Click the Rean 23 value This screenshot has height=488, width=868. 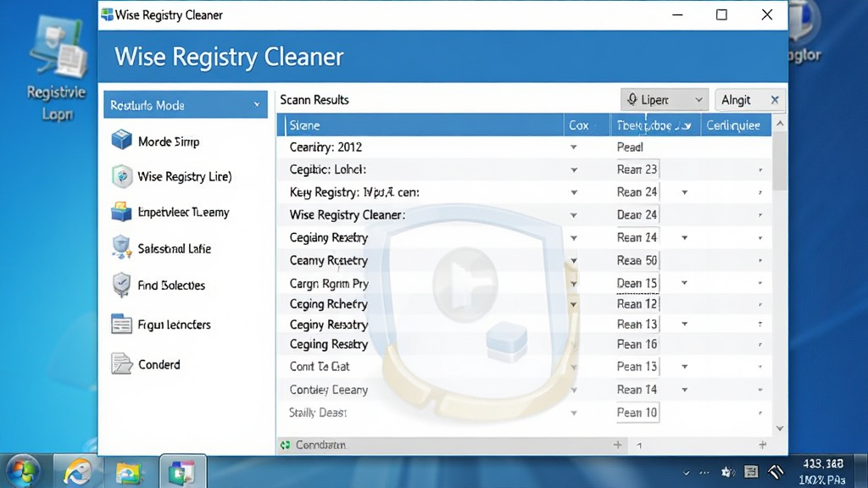(637, 169)
